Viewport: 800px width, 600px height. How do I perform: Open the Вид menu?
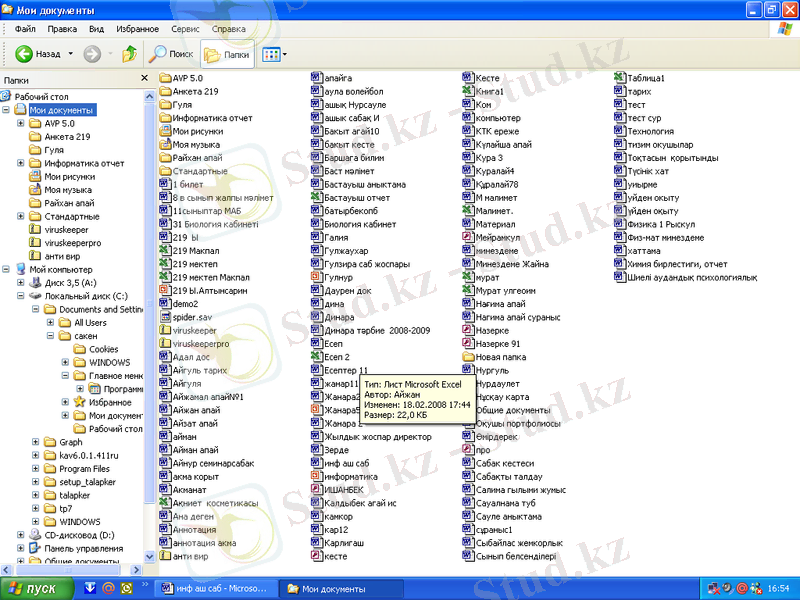(x=96, y=30)
